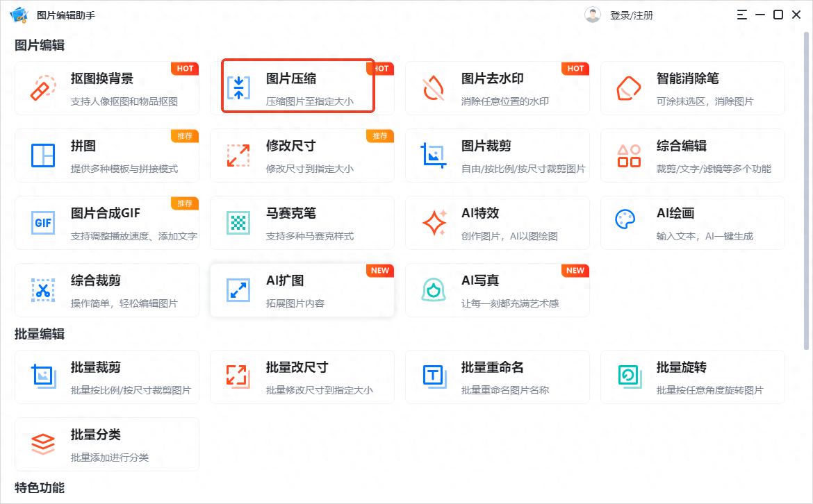Click the 拼图 layout icon
This screenshot has width=813, height=504.
pos(43,156)
